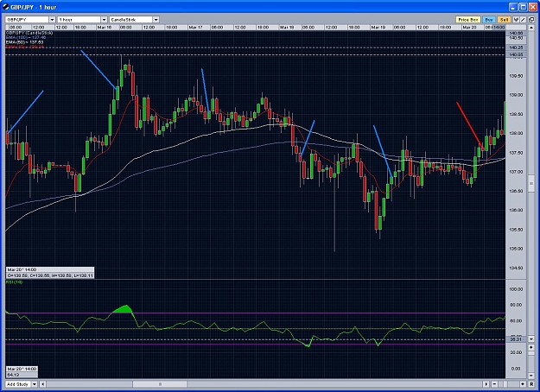540x392 pixels.
Task: Click the Mar 20 date label
Action: [x=469, y=27]
